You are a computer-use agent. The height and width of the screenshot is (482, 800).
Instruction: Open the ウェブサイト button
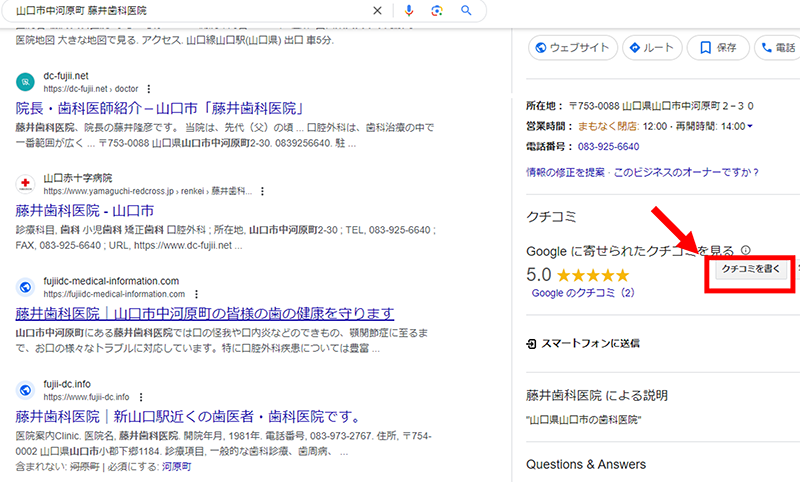point(573,48)
